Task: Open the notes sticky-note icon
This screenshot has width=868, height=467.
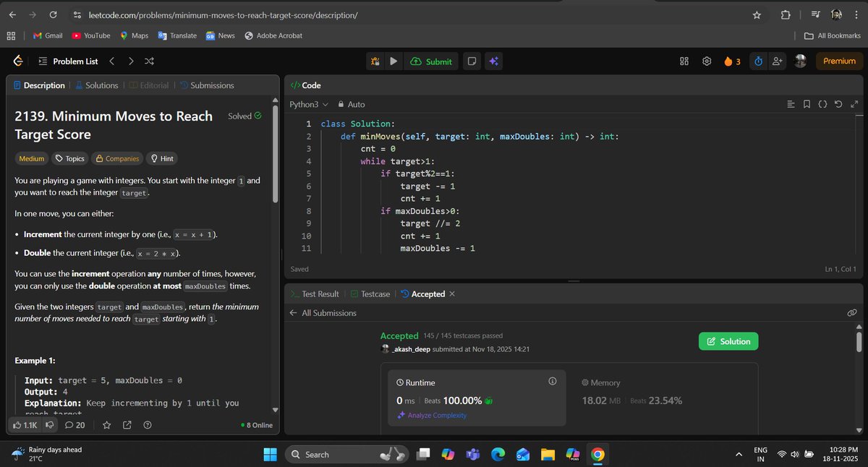Action: pyautogui.click(x=472, y=61)
